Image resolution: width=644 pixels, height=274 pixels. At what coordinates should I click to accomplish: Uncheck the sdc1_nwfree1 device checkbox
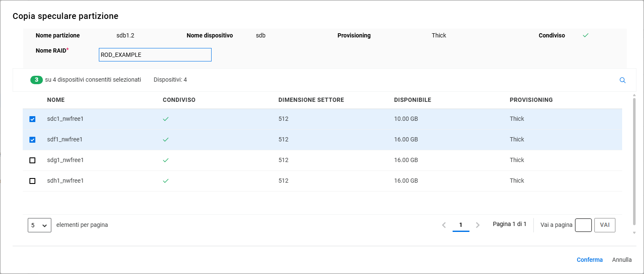tap(32, 119)
